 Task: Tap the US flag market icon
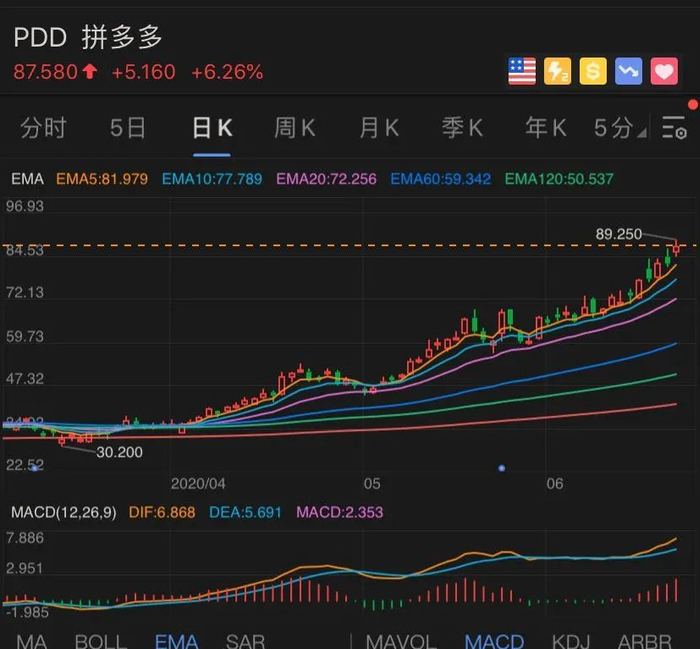click(x=522, y=71)
